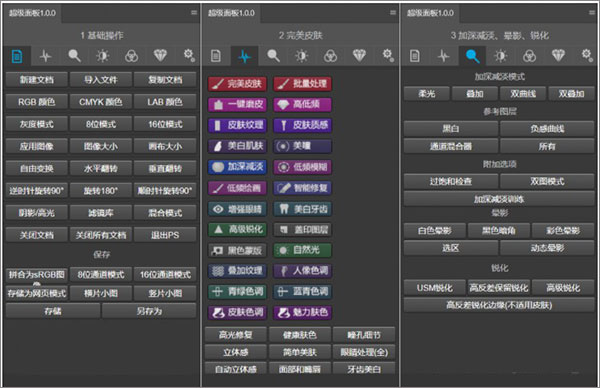Open the panel menu of 基础操作 panel
The width and height of the screenshot is (600, 388).
194,13
